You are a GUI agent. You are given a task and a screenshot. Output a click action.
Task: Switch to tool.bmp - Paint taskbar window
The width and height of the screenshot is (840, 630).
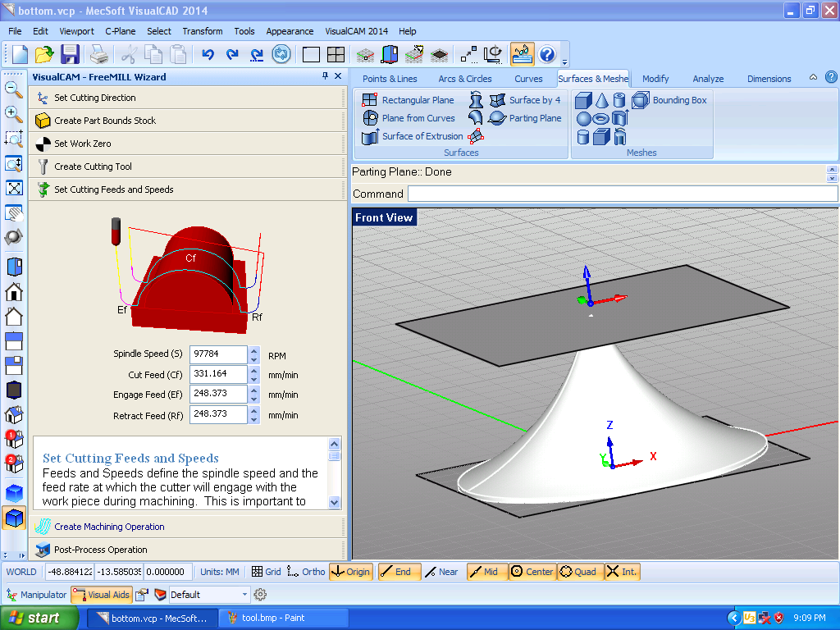click(284, 618)
